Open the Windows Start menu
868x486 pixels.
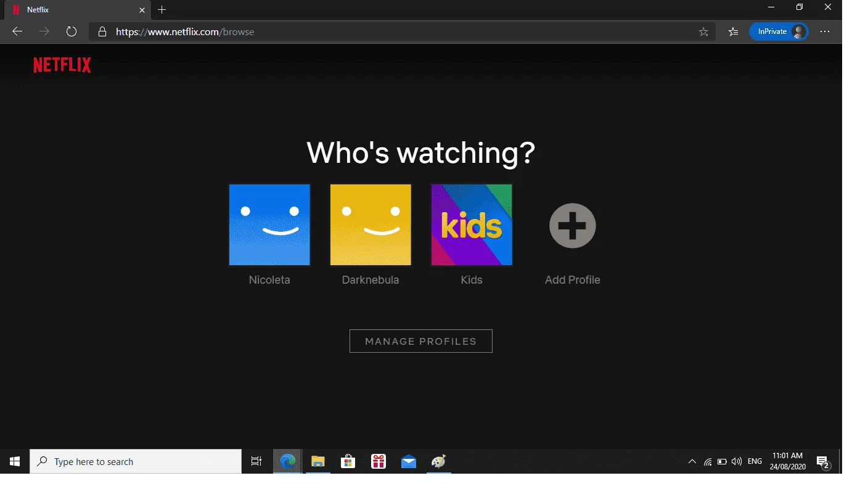point(15,461)
